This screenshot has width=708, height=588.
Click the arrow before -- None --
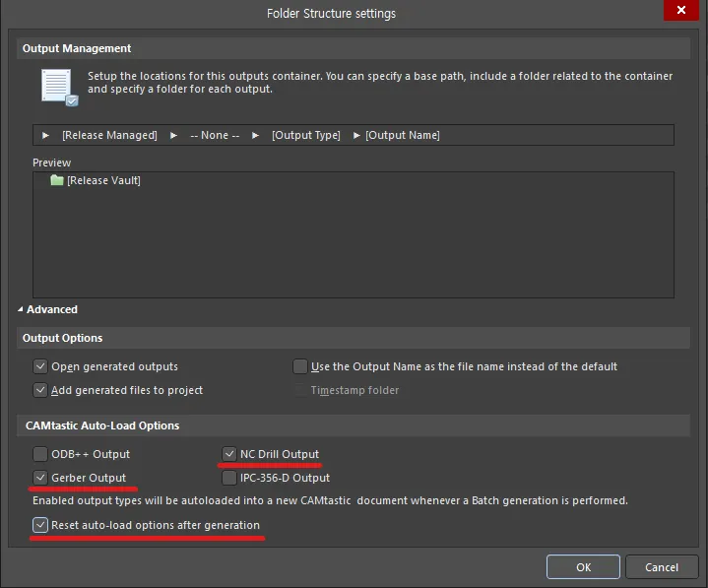174,135
